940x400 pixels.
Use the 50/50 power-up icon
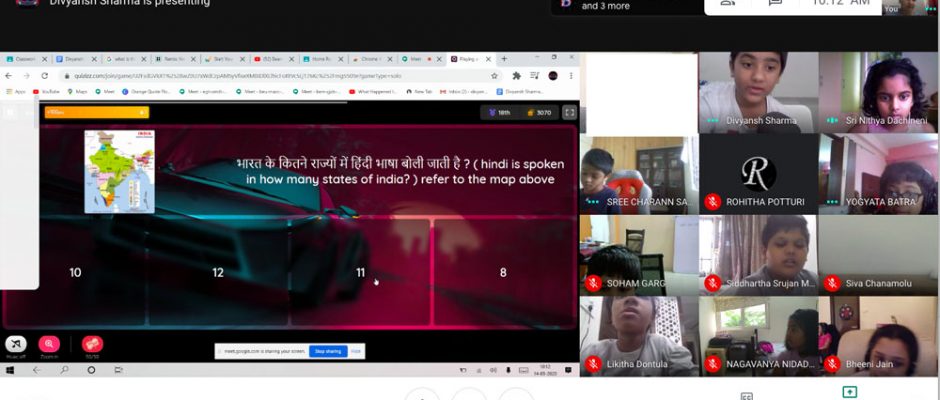[x=92, y=344]
